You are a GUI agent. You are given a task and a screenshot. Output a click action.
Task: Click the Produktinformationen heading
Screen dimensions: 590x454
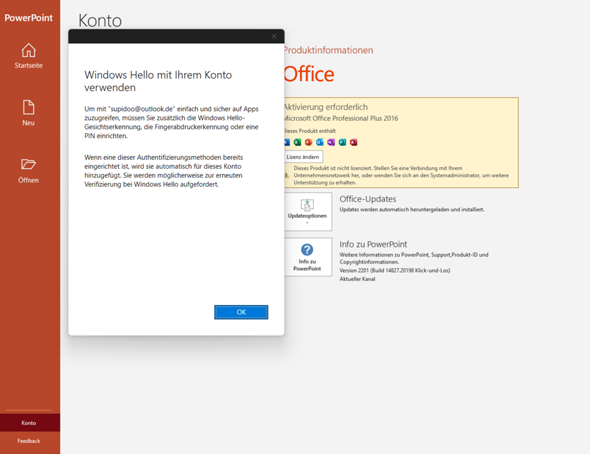point(328,50)
